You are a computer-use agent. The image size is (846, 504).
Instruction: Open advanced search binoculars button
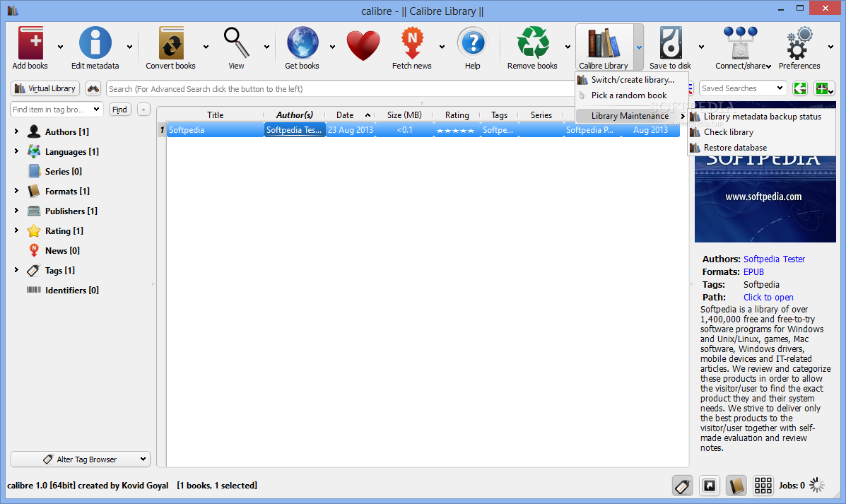[93, 88]
